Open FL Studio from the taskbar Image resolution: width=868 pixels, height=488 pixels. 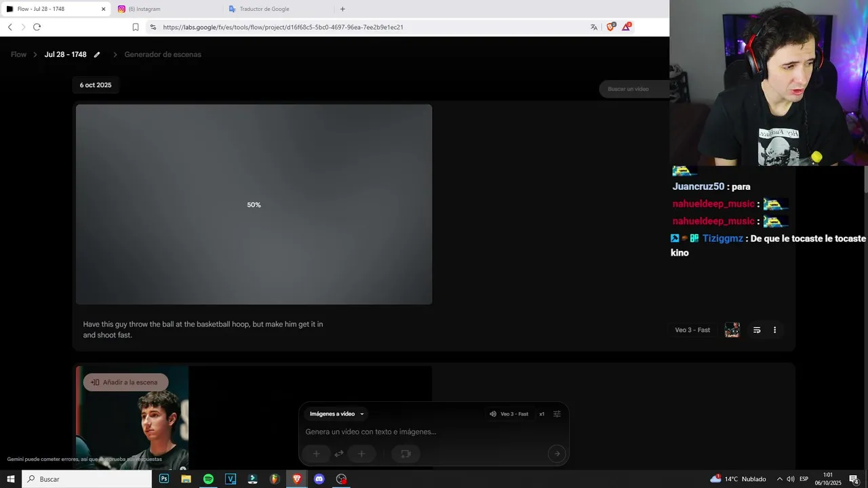pos(275,479)
